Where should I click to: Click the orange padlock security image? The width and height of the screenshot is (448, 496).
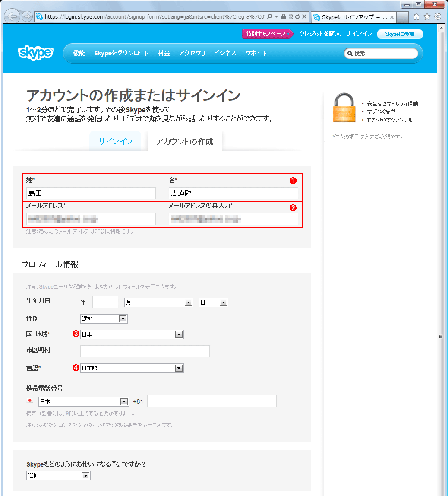[344, 108]
